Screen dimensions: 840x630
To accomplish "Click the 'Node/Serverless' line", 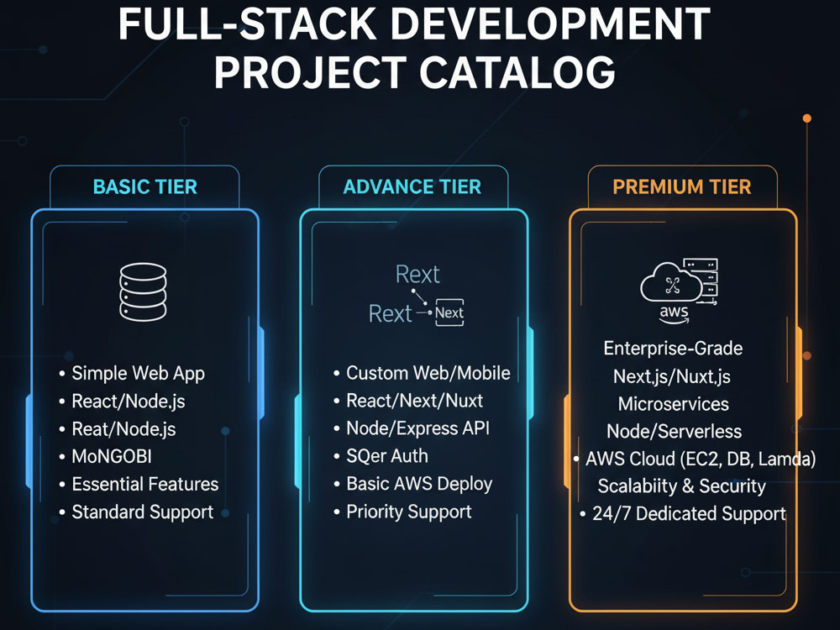I will tap(674, 431).
